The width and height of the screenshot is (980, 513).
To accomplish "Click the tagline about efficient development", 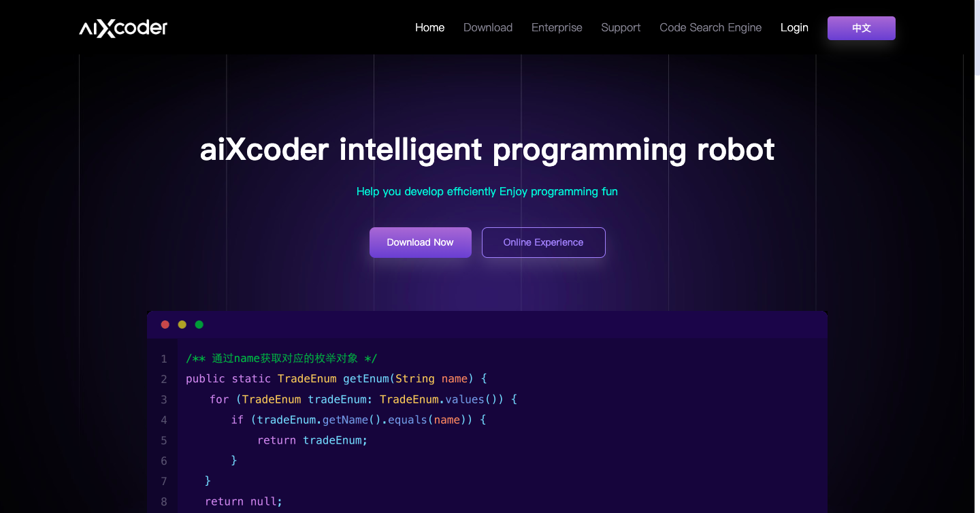I will click(487, 191).
